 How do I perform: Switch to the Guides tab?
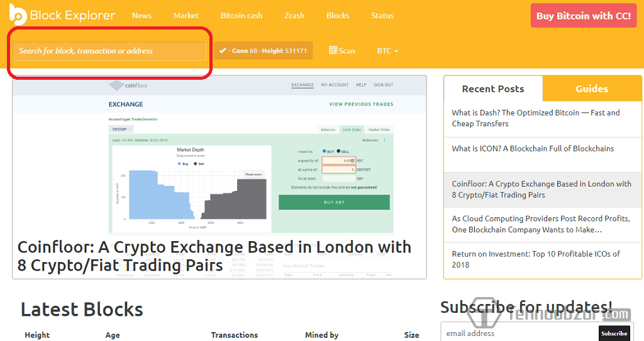click(592, 89)
